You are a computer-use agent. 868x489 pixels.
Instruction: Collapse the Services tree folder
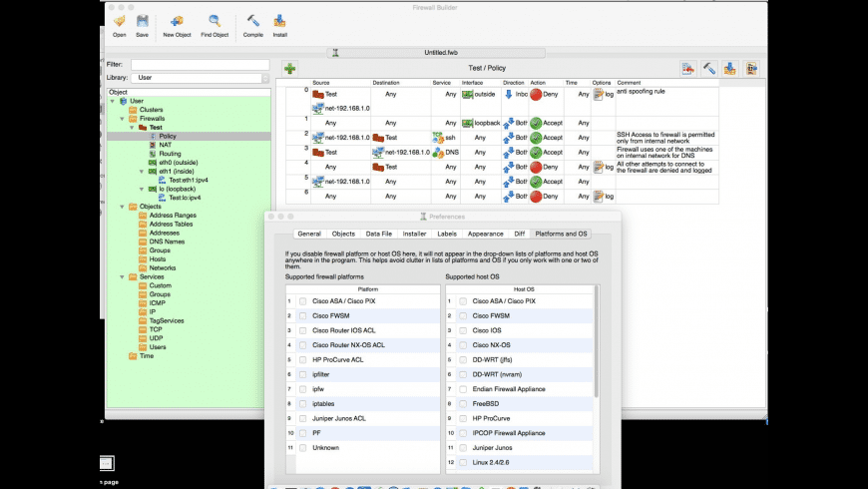(x=123, y=276)
